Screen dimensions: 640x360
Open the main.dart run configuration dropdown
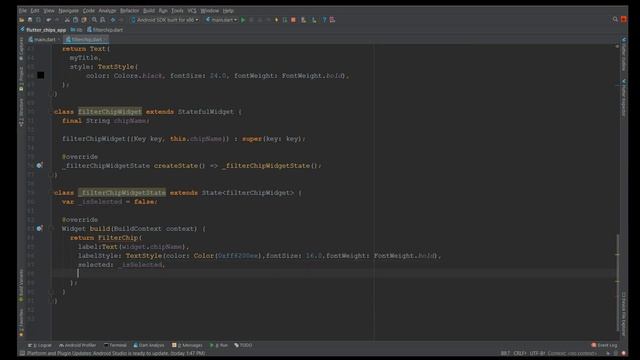click(x=222, y=20)
